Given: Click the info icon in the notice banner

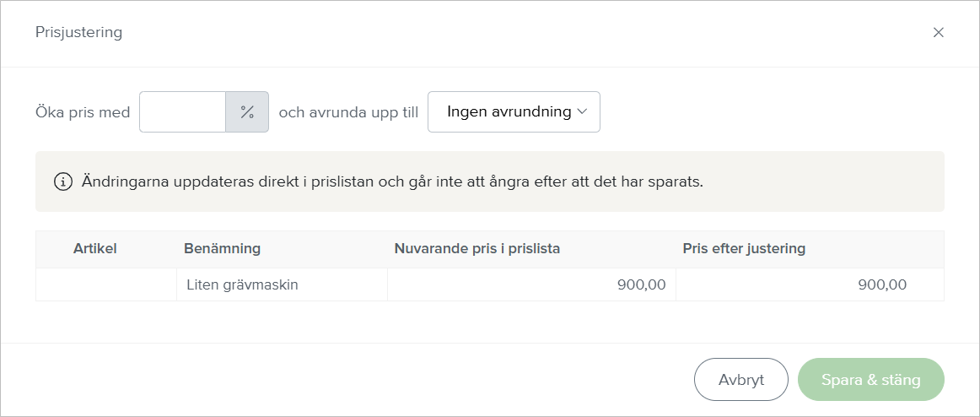Looking at the screenshot, I should tap(63, 181).
